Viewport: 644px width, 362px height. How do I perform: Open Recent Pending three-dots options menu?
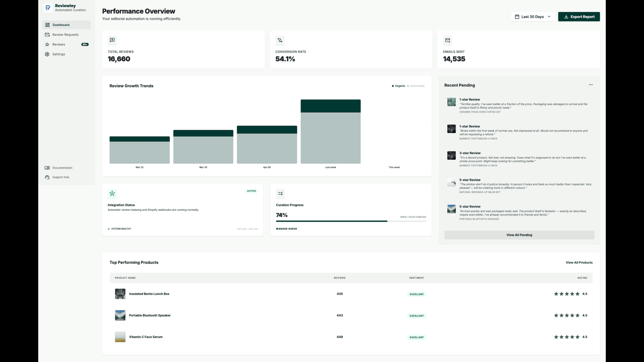590,84
